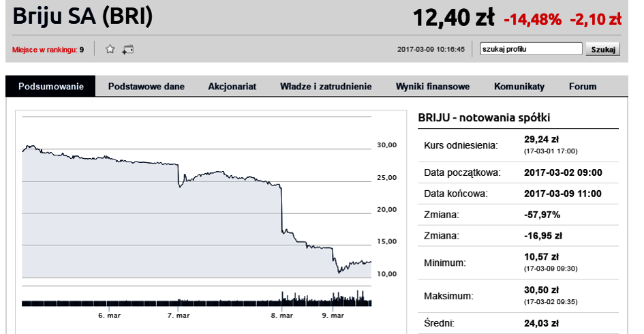Click the volume bars below the chart

pos(197,301)
